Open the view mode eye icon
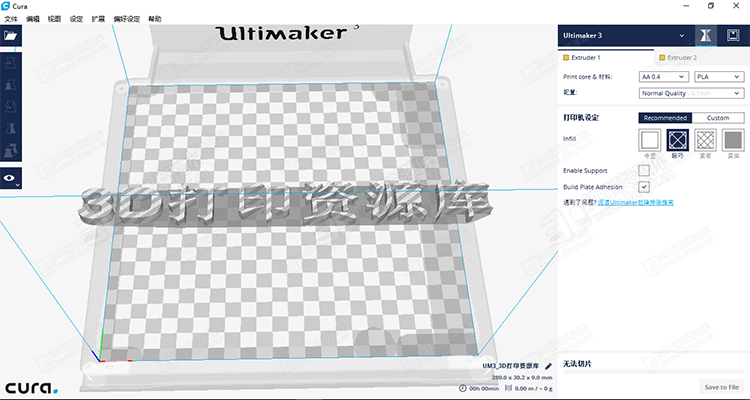Screen dimensions: 750x400 pyautogui.click(x=11, y=179)
